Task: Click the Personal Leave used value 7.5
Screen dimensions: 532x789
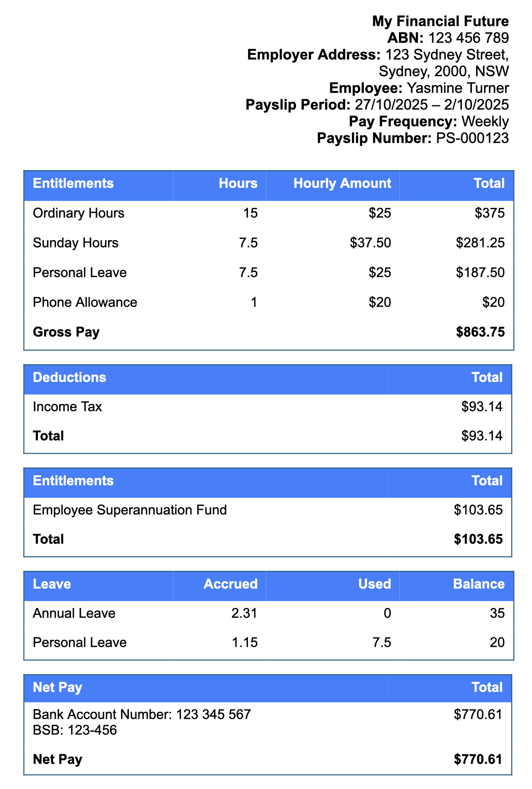Action: pos(382,643)
